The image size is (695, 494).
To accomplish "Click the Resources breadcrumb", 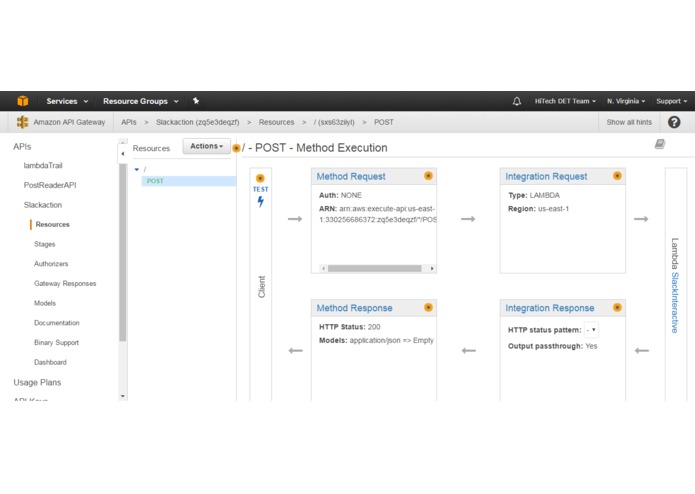I will (276, 122).
